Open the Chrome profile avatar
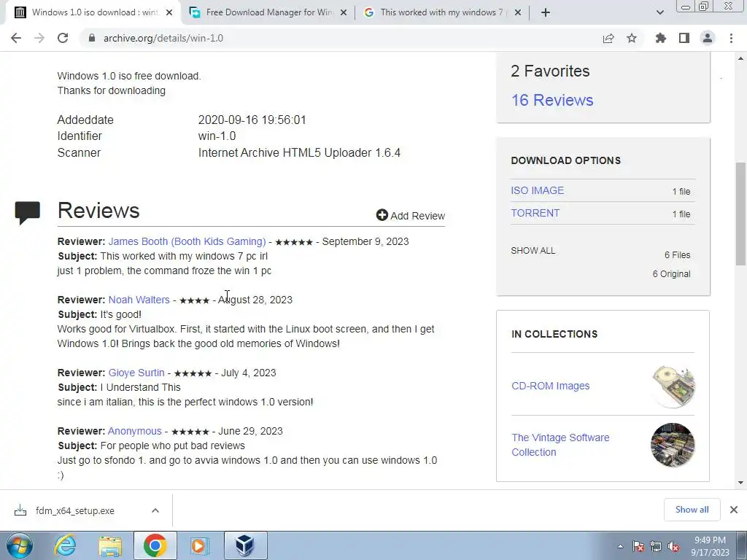 [x=708, y=38]
